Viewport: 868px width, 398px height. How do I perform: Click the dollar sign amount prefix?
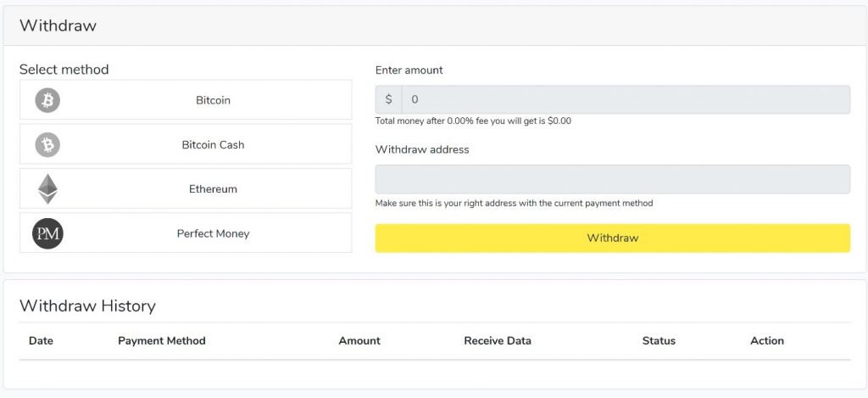point(388,100)
